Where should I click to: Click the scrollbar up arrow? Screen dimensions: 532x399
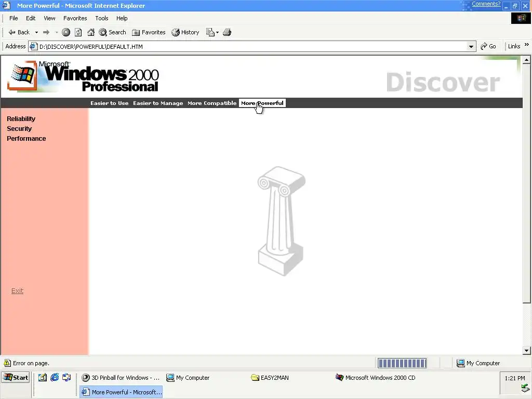(527, 60)
